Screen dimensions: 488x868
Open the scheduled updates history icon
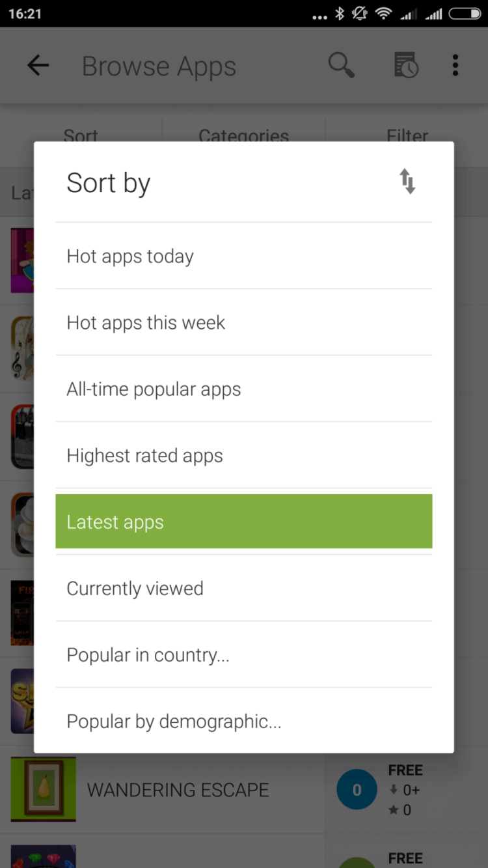[406, 66]
